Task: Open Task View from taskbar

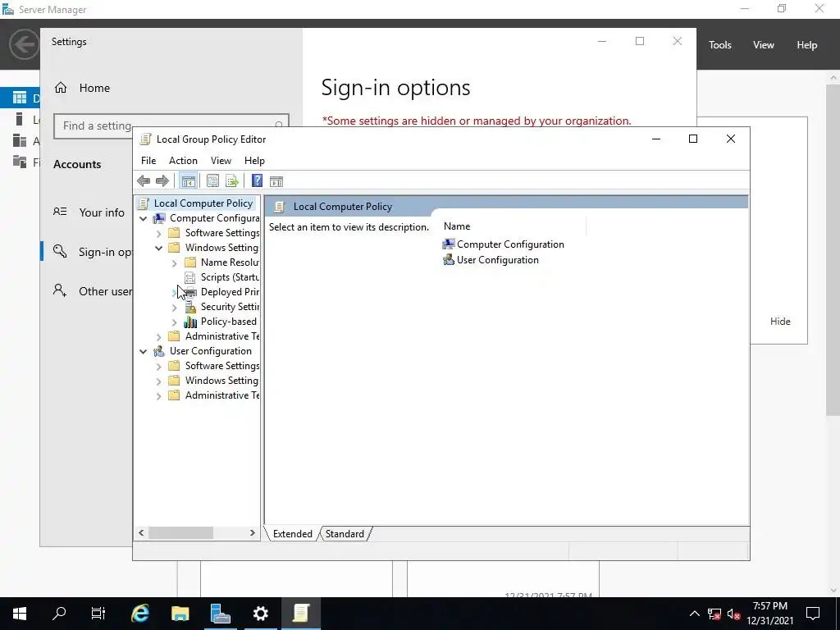Action: (x=98, y=614)
